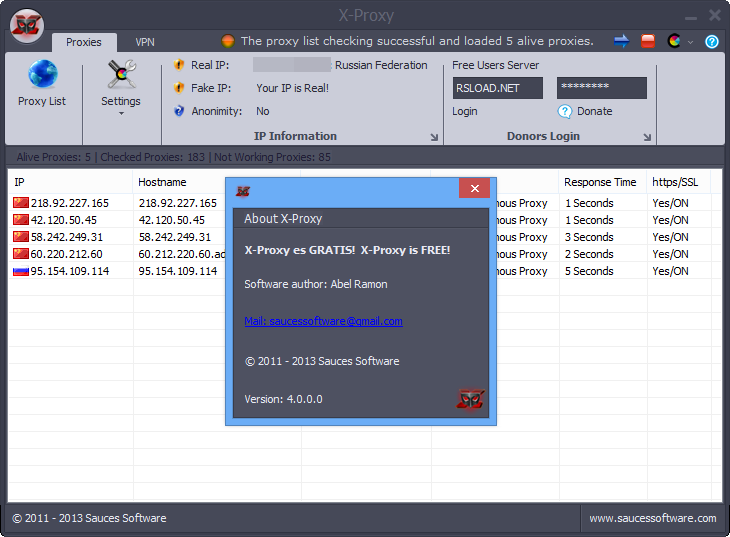The image size is (730, 537).
Task: Sort by the https/SSL column header
Action: tap(678, 182)
